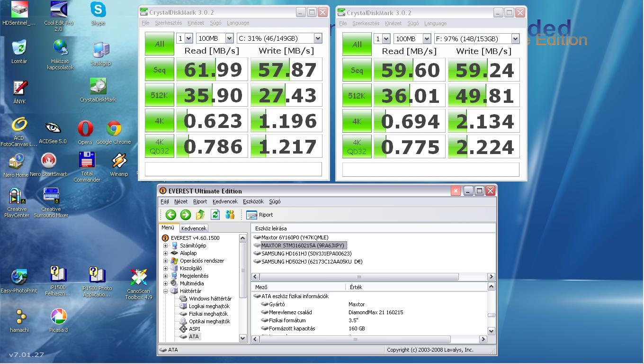The height and width of the screenshot is (364, 644).
Task: Click the EVEREST users toolbar icon
Action: [x=230, y=215]
